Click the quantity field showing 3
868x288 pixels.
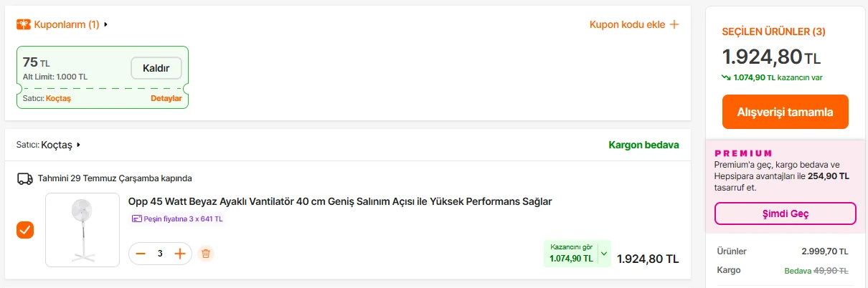160,254
